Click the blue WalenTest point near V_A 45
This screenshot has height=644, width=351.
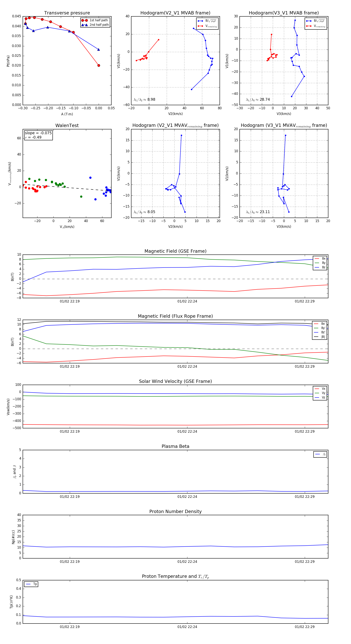point(90,178)
